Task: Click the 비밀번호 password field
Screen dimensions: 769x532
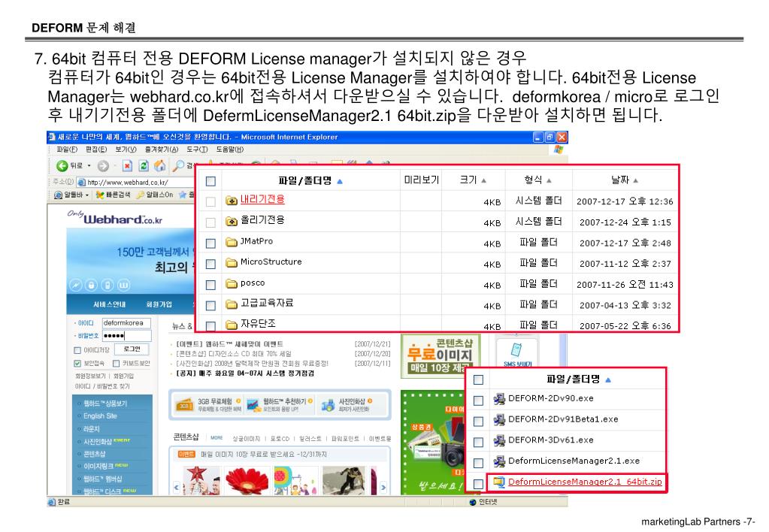Action: click(x=126, y=336)
